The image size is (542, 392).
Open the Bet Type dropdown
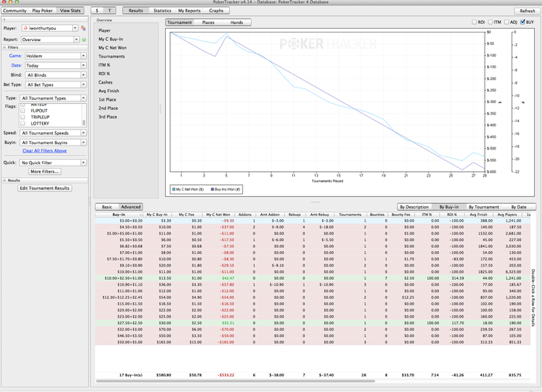(56, 84)
